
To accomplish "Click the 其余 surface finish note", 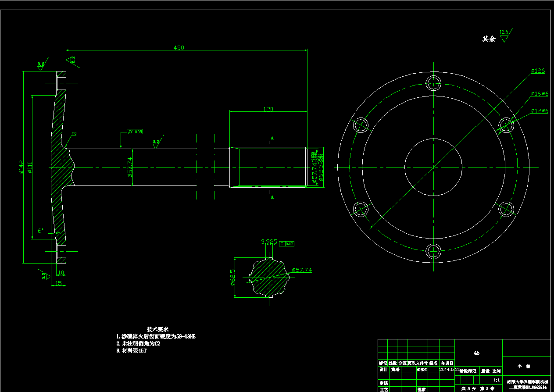I will coord(489,39).
